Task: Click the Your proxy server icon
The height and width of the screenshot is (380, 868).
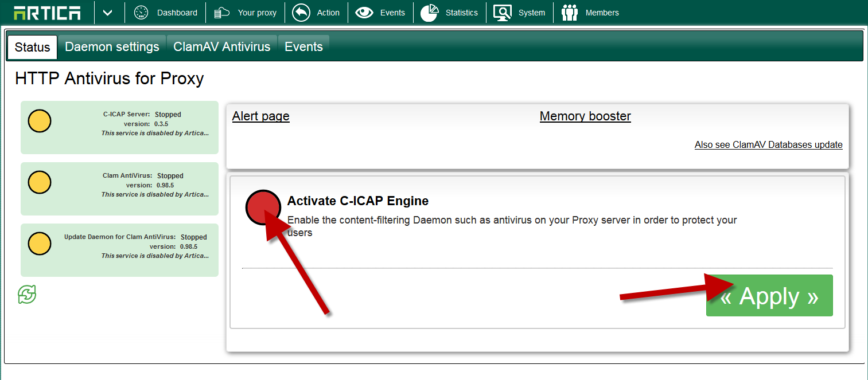Action: pos(221,13)
